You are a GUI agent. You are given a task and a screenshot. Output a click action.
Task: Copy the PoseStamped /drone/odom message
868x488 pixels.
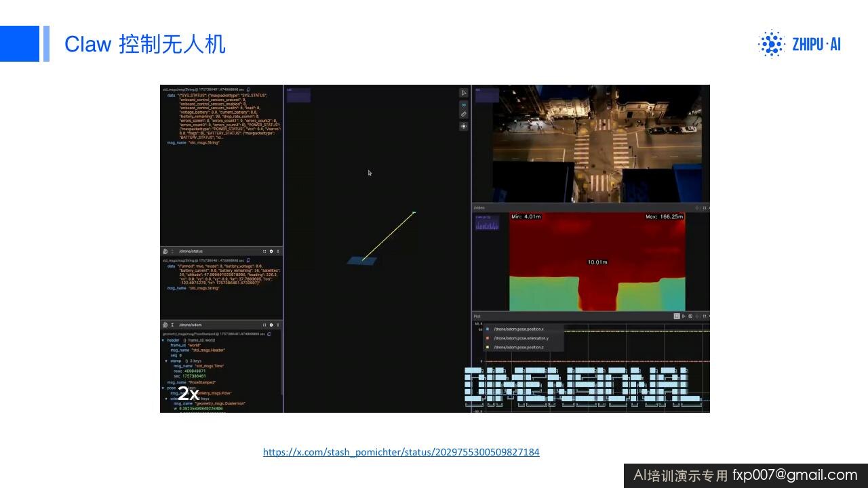tap(269, 334)
